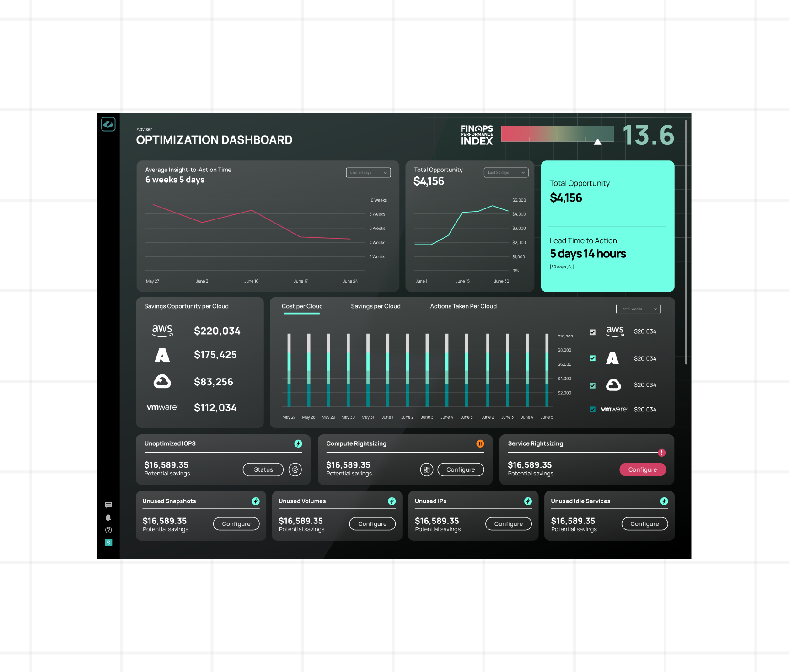
Task: Open notifications bell in sidebar
Action: click(108, 517)
